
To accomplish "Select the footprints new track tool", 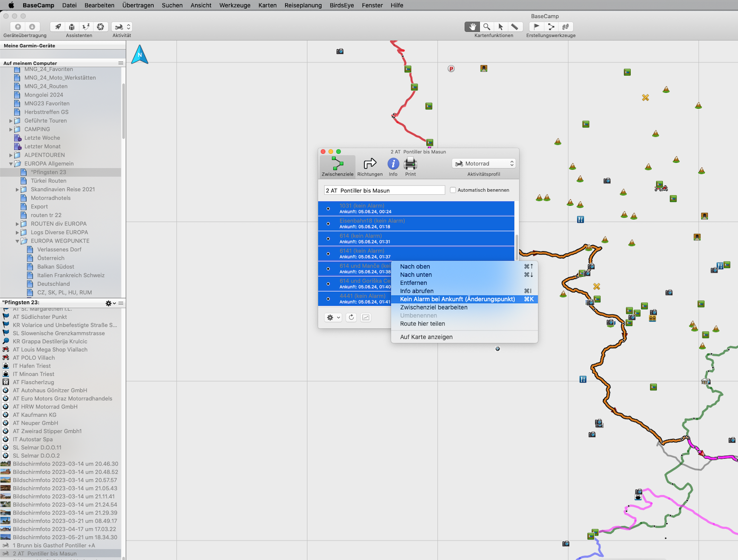I will [565, 27].
